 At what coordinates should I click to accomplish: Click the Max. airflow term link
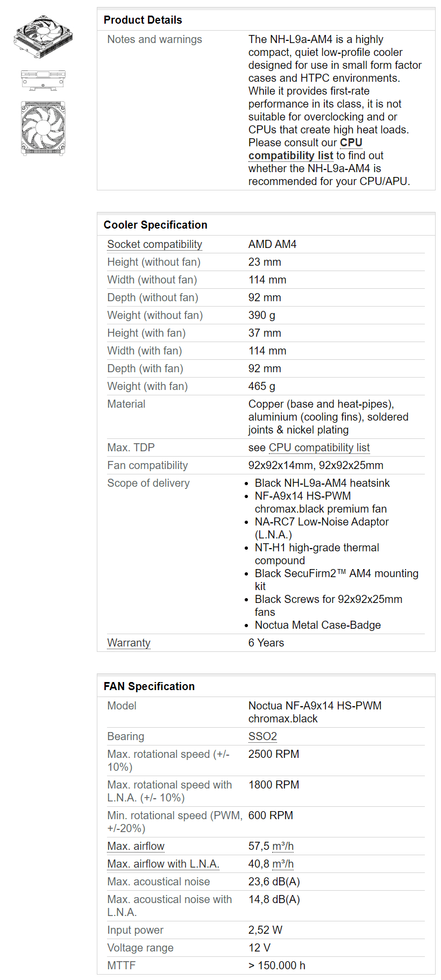coord(136,846)
